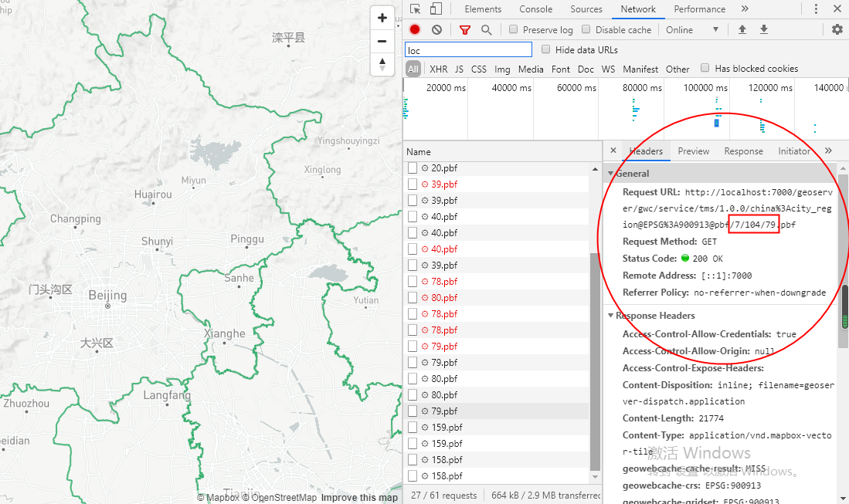The width and height of the screenshot is (849, 504).
Task: Click the filter text input field
Action: 468,49
